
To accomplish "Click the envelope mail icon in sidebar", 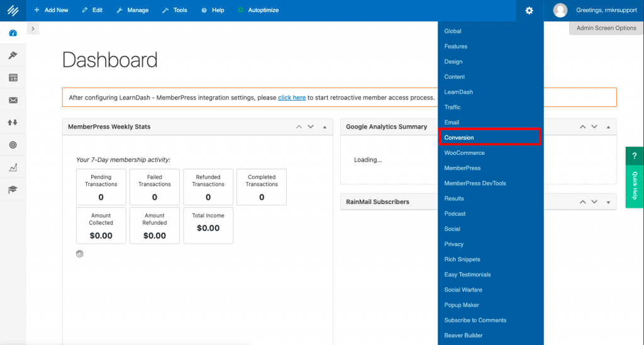I will pos(13,100).
